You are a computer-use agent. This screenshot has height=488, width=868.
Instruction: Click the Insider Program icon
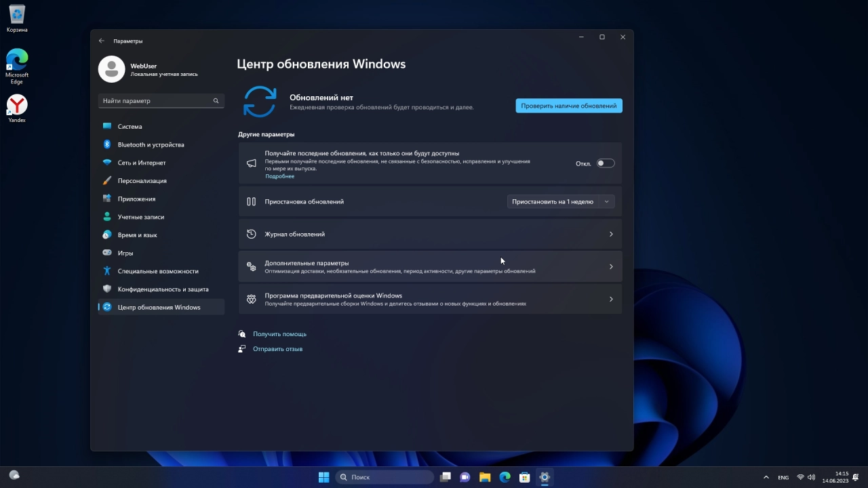tap(252, 299)
